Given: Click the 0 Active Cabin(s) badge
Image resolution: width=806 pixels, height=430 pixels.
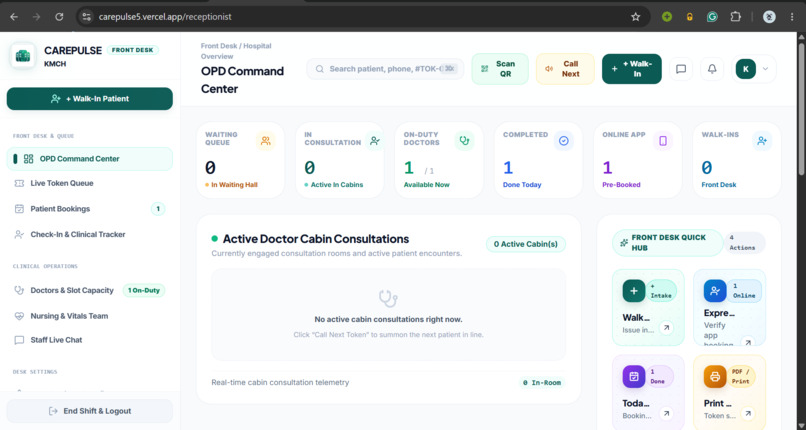Looking at the screenshot, I should click(526, 244).
